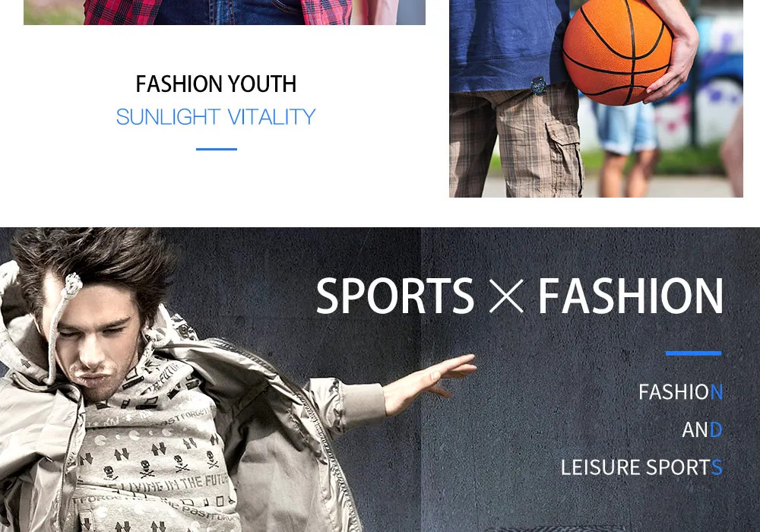Select the AND text line

tap(701, 429)
